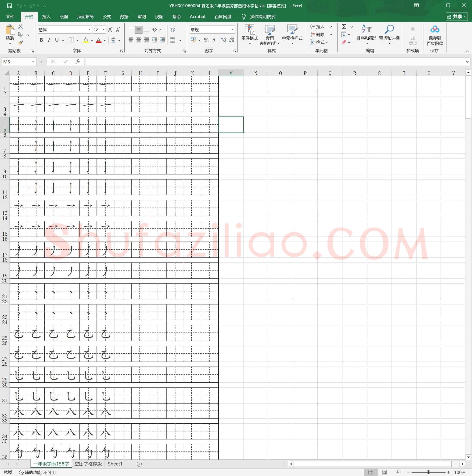
Task: Switch to the 空田字格模版 sheet tab
Action: [88, 464]
